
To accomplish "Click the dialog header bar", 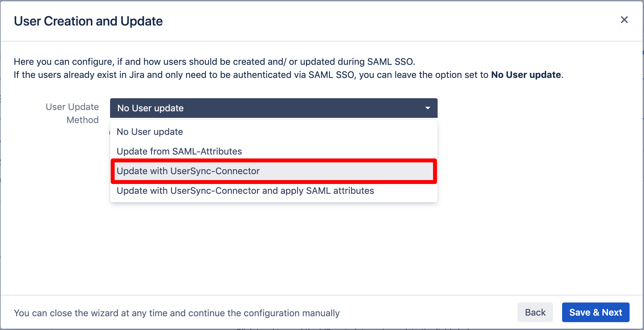I will pyautogui.click(x=321, y=21).
